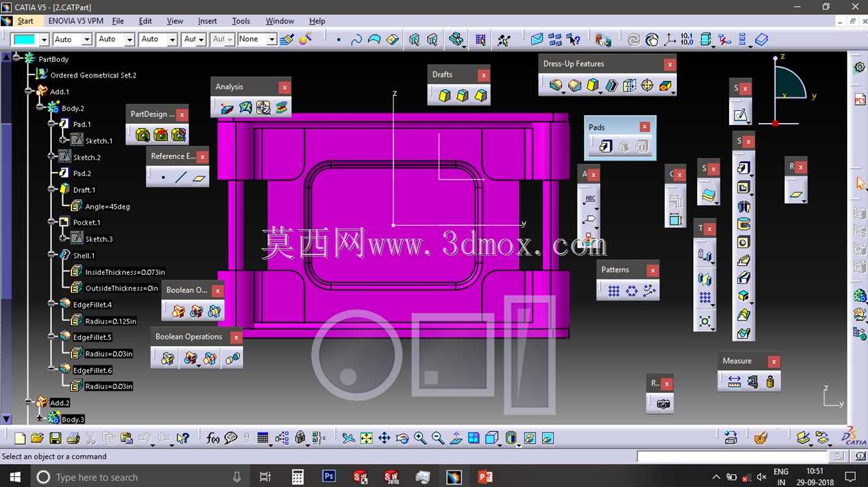This screenshot has height=487, width=868.
Task: Close the Boolean Operations toolbar
Action: (x=235, y=337)
